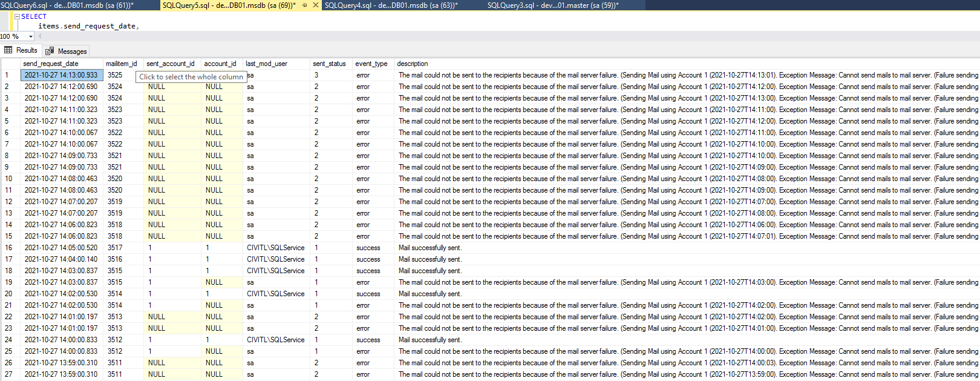The width and height of the screenshot is (980, 381).
Task: Click sent_status 2 in row 14
Action: tap(332, 225)
